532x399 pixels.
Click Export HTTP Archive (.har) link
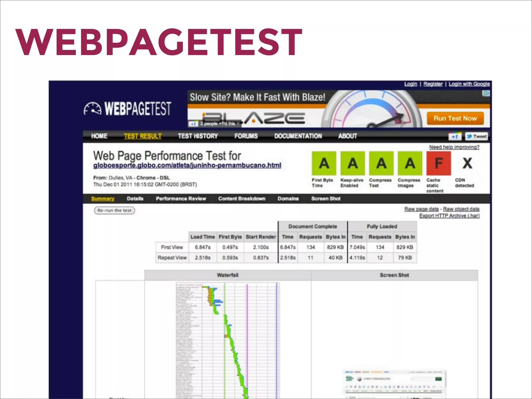point(449,216)
